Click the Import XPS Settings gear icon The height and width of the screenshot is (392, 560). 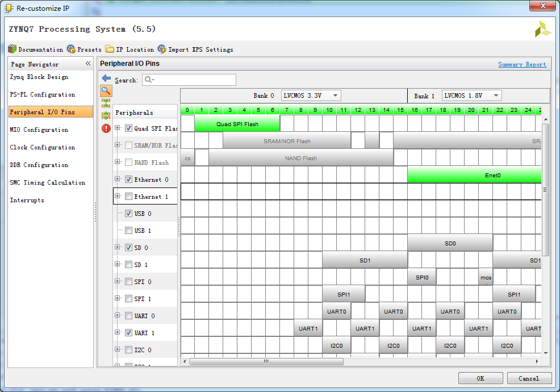point(162,49)
